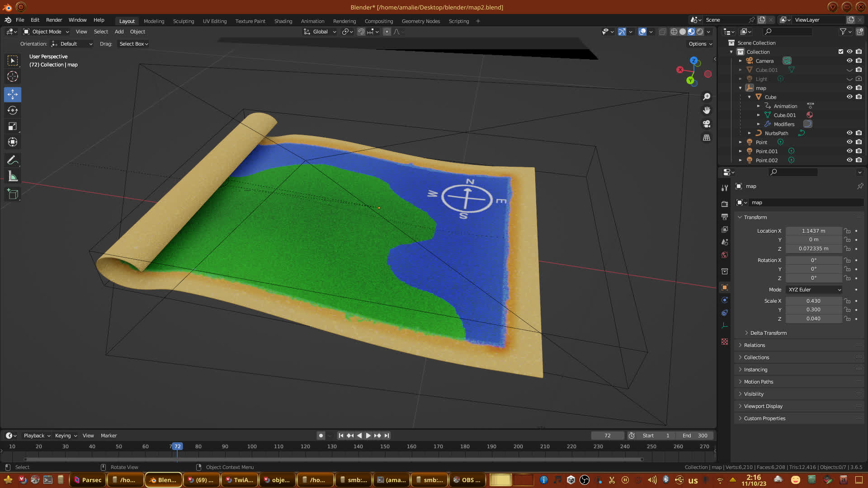Select the Scale tool
This screenshot has height=488, width=868.
click(13, 127)
